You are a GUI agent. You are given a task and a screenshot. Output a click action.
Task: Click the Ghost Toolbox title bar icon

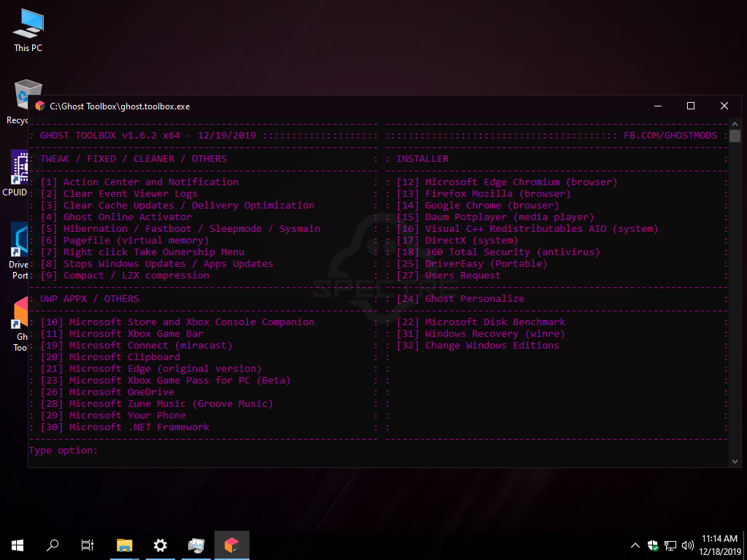pyautogui.click(x=40, y=106)
